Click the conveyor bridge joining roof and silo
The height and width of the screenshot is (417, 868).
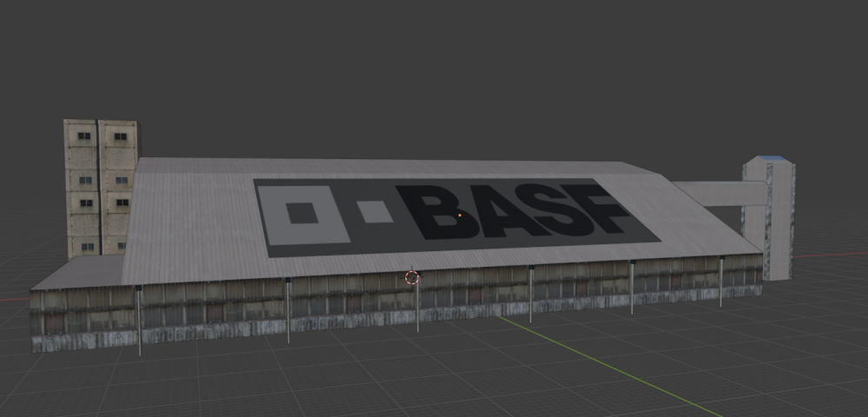pos(720,193)
